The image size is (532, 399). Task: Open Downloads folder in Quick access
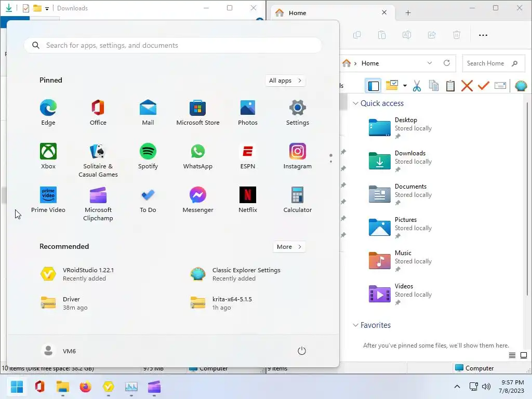point(401,161)
